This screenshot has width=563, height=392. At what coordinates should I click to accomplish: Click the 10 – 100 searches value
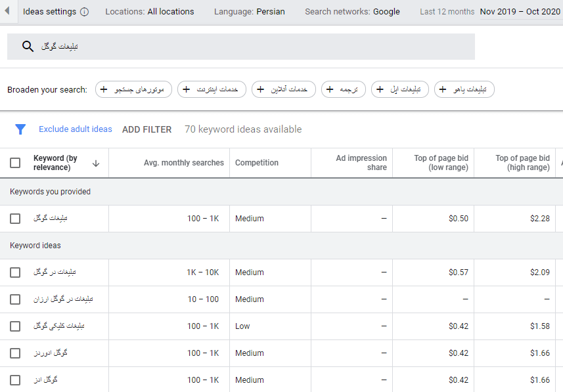point(203,299)
